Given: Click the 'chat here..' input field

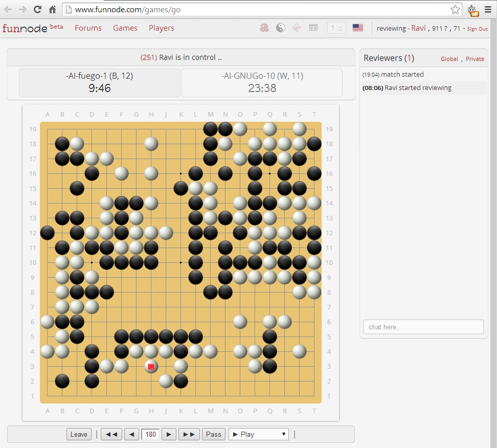Looking at the screenshot, I should [423, 327].
